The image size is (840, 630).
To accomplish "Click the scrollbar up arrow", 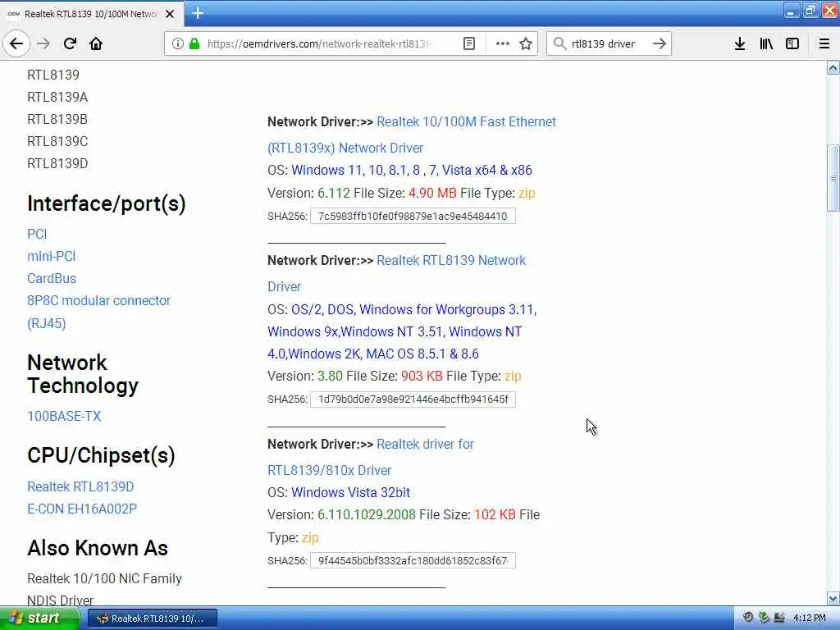I will [833, 67].
